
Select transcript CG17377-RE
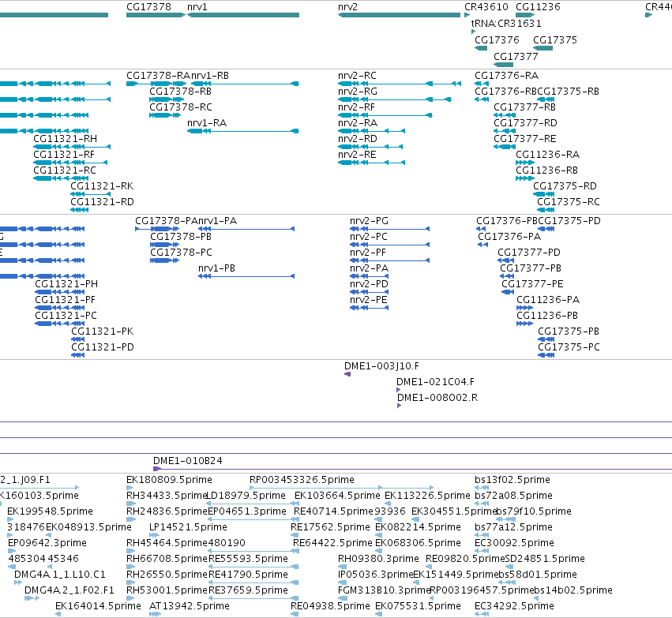505,147
